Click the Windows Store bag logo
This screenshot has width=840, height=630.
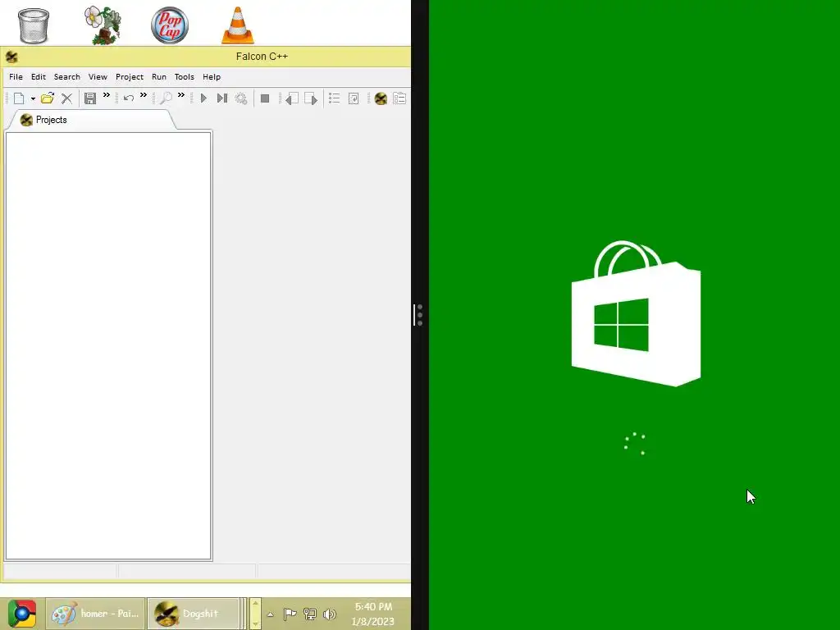pyautogui.click(x=636, y=313)
